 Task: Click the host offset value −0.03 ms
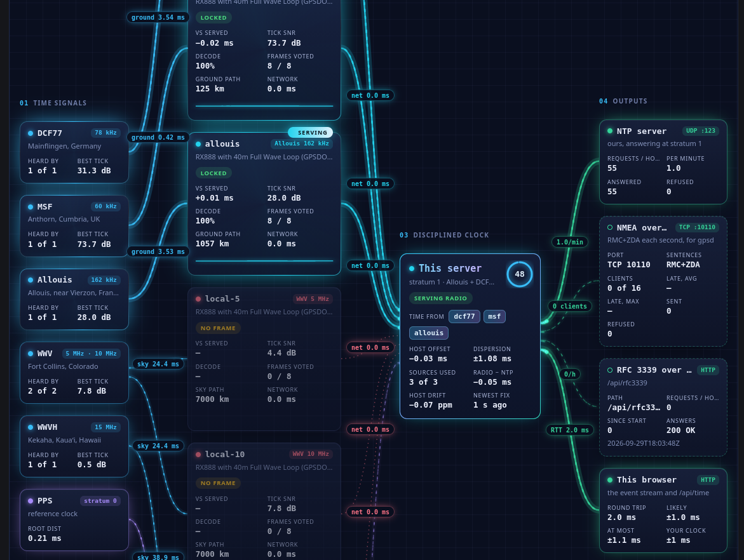coord(428,359)
